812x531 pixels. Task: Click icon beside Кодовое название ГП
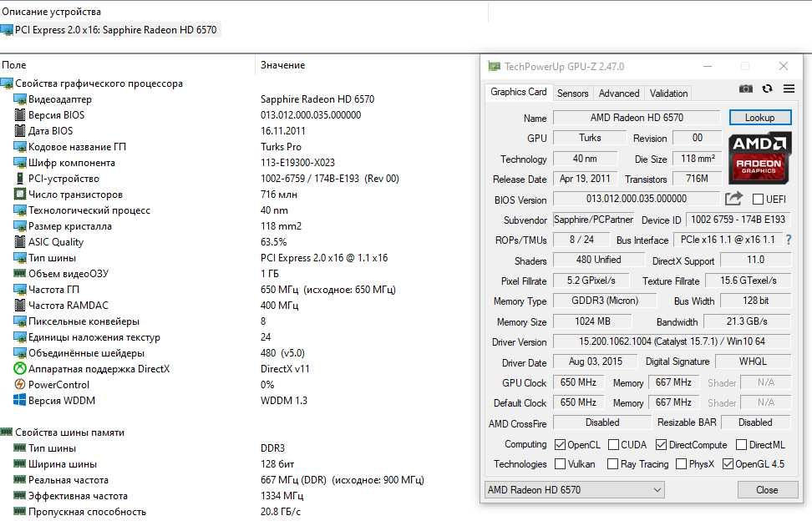pos(20,146)
